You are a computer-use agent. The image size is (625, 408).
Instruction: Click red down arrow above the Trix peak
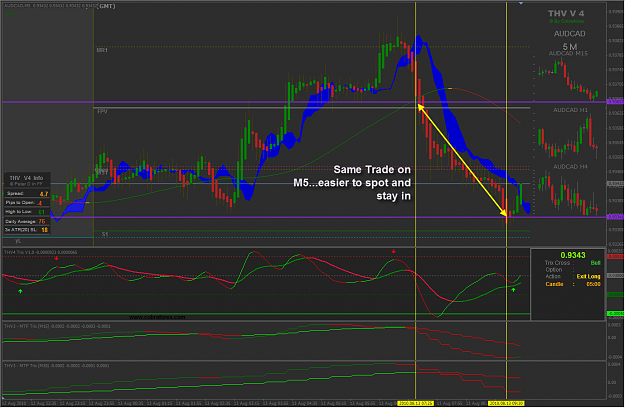click(x=394, y=251)
